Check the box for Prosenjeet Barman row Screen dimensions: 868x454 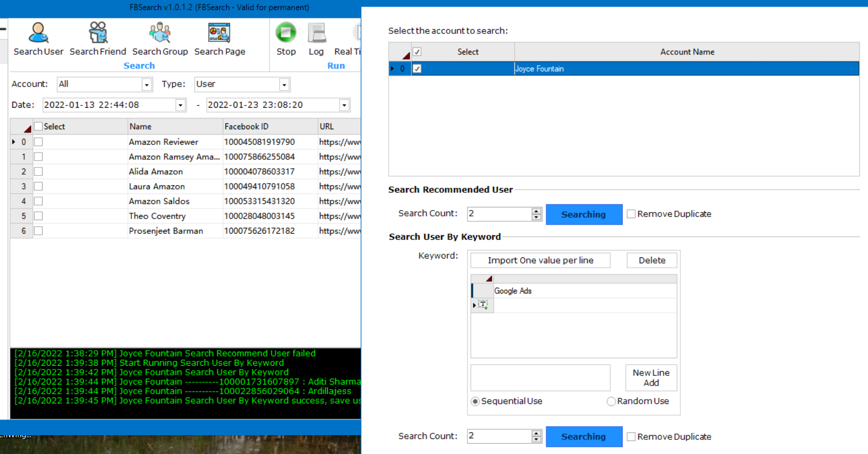click(x=38, y=231)
